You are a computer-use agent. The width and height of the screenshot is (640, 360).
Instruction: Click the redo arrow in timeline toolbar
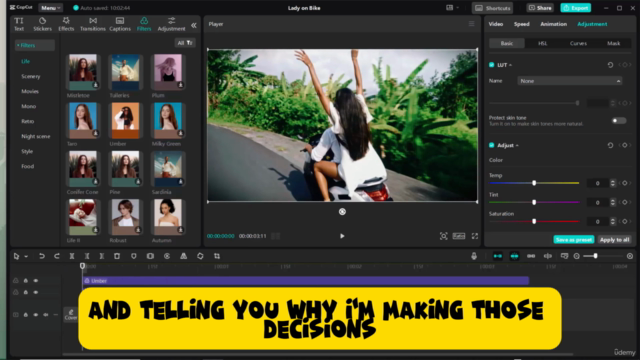pos(57,256)
